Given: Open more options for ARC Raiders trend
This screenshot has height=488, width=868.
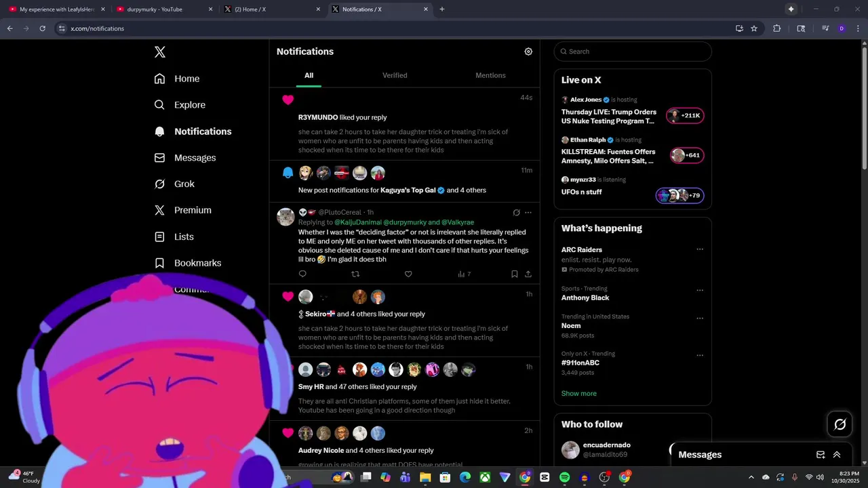Looking at the screenshot, I should click(x=700, y=249).
